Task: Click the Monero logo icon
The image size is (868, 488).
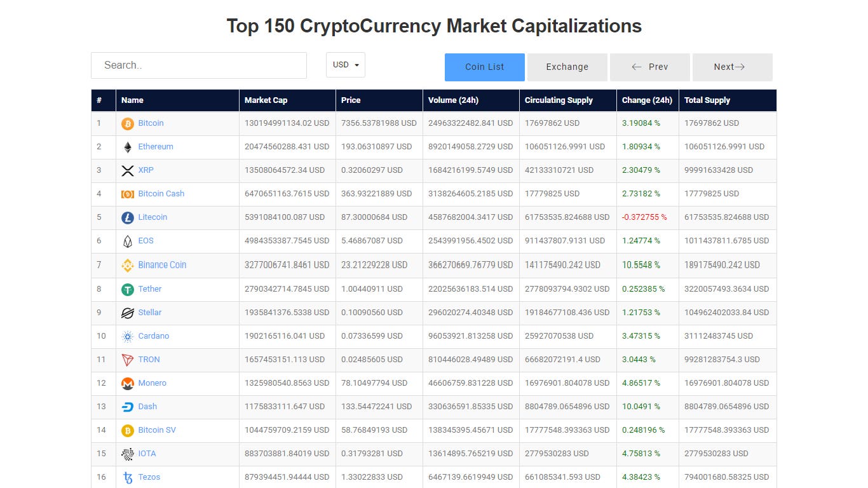Action: pyautogui.click(x=128, y=383)
